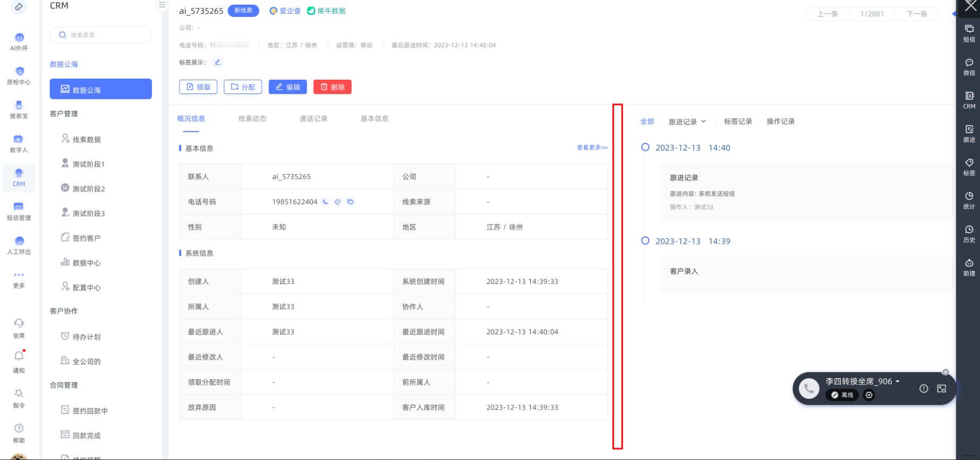The image size is (980, 460).
Task: Click the 搜索菜单 search field
Action: pos(101,35)
